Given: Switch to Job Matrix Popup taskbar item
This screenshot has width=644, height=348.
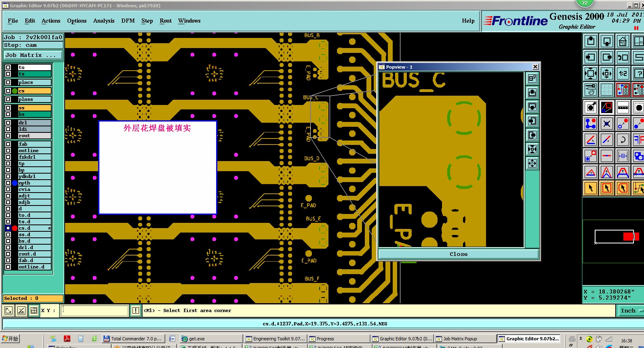Looking at the screenshot, I should tap(465, 339).
